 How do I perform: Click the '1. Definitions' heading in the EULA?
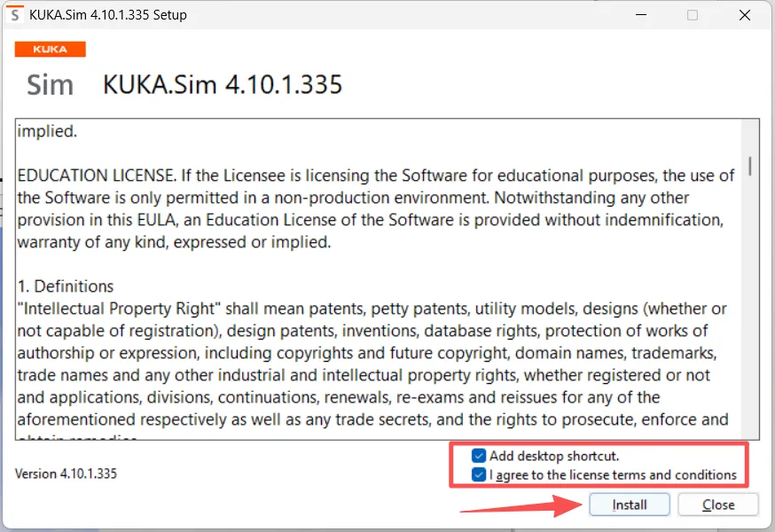click(66, 286)
